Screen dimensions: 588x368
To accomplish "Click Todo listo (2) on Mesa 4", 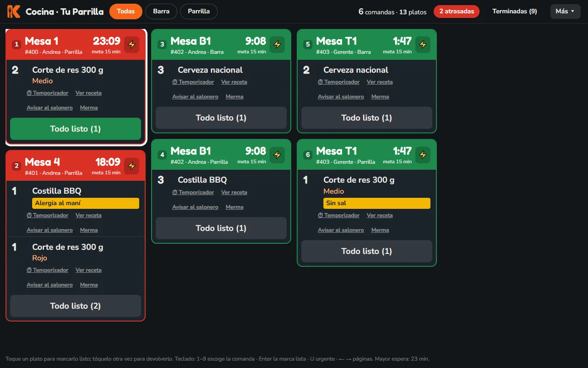I will 75,306.
